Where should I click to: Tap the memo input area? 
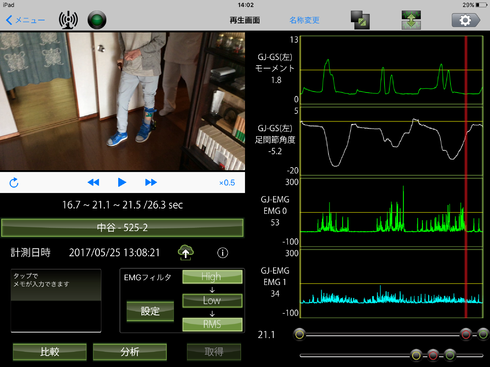coord(56,301)
